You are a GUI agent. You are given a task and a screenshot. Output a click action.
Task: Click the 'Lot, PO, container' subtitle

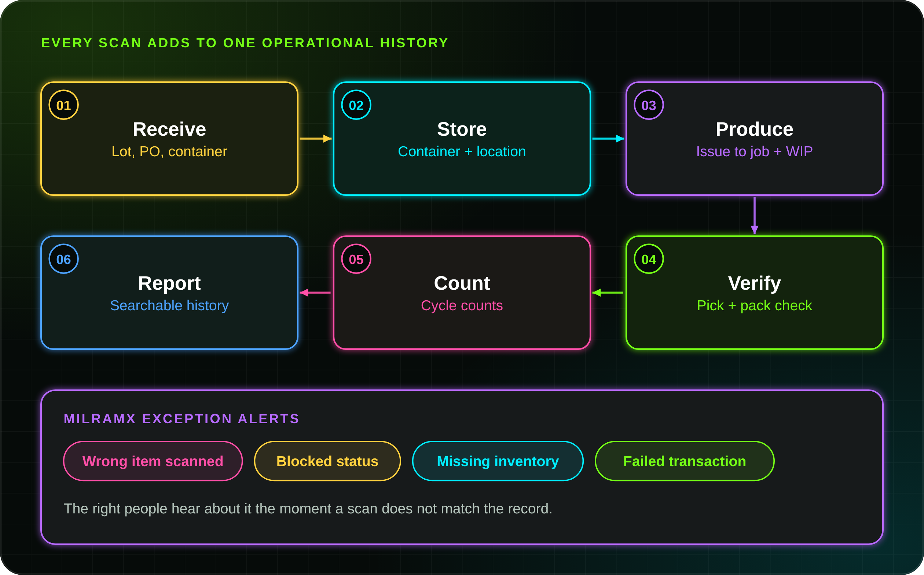click(169, 152)
